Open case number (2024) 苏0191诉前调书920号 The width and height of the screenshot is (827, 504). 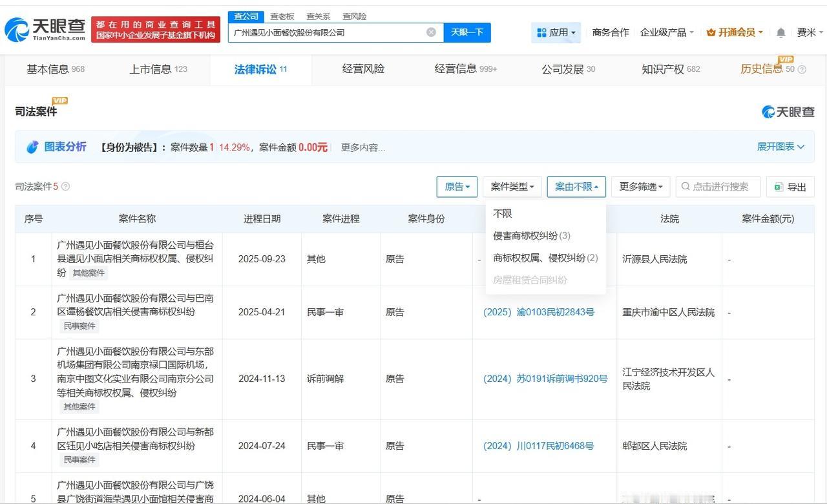pyautogui.click(x=545, y=379)
